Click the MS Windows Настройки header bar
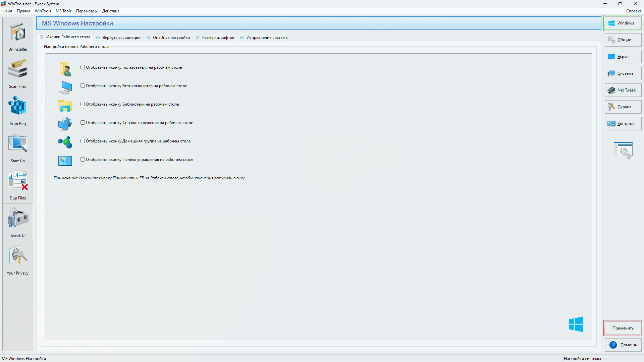This screenshot has height=362, width=644. tap(319, 23)
